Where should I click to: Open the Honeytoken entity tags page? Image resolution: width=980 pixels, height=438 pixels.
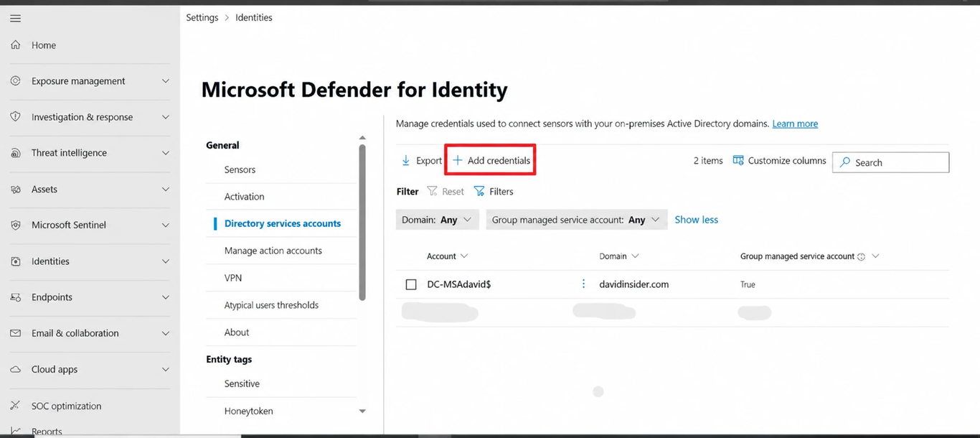click(248, 411)
